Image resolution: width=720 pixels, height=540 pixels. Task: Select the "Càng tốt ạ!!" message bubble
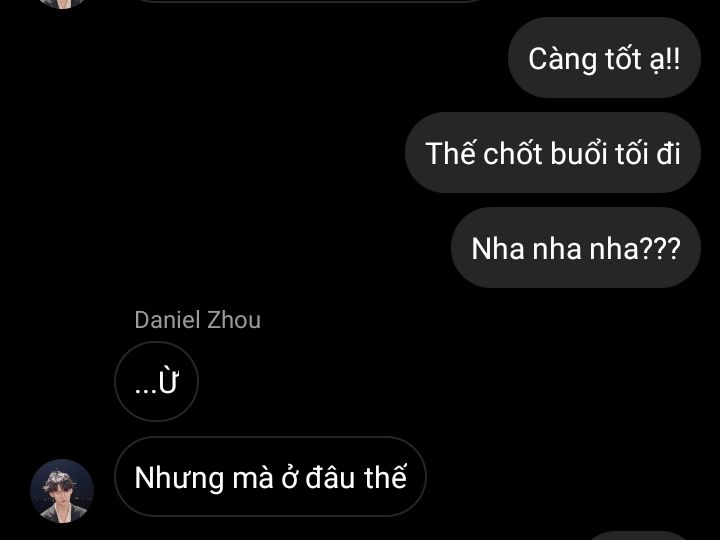[x=604, y=58]
